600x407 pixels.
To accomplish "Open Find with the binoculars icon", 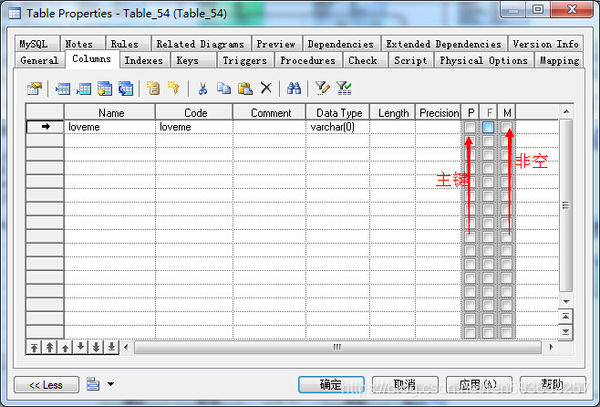I will (x=294, y=89).
